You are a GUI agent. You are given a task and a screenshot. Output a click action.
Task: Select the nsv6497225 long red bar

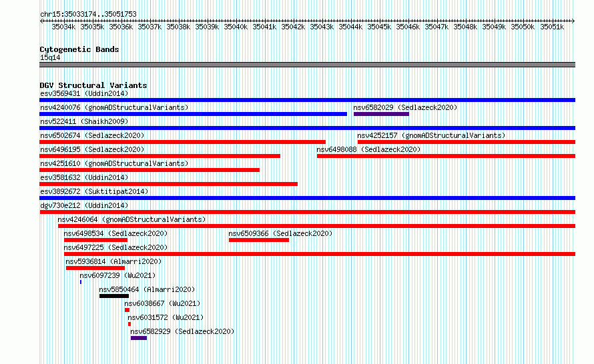coord(320,254)
